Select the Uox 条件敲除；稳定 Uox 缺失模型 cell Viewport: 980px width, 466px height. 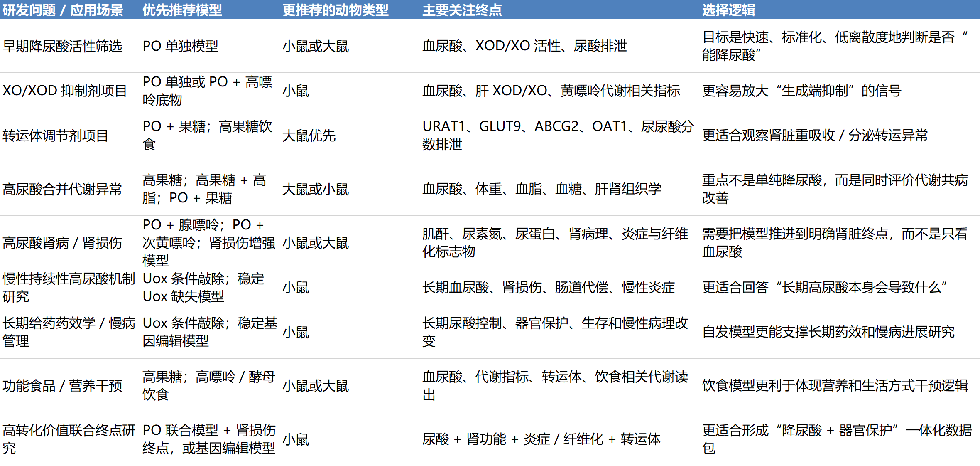pos(203,287)
